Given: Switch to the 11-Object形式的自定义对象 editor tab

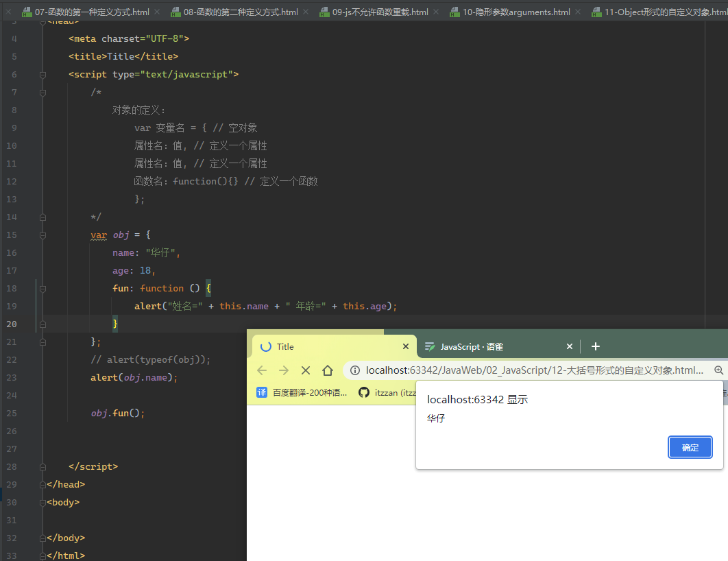Looking at the screenshot, I should (659, 12).
